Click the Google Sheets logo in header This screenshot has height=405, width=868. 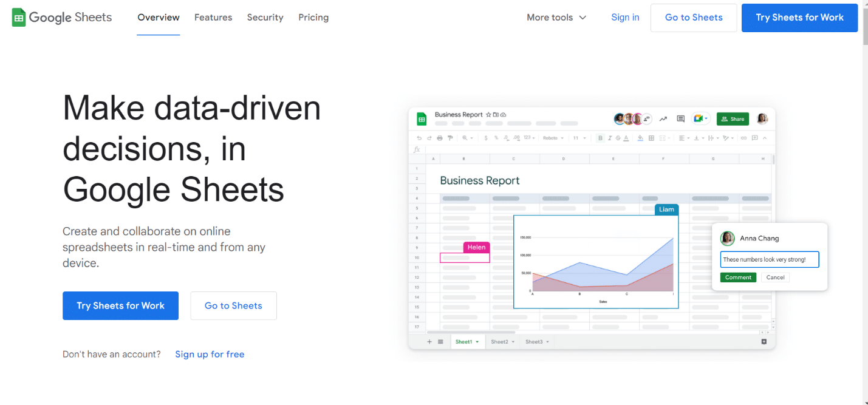[x=62, y=17]
